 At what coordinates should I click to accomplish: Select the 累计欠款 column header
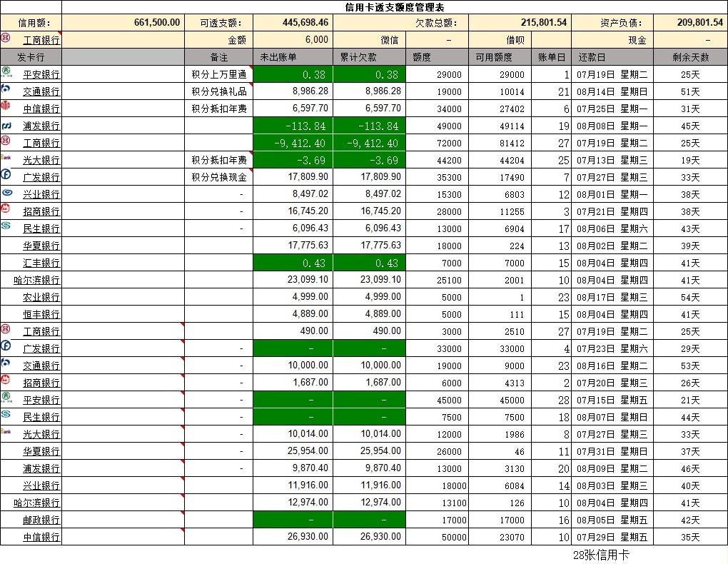pos(370,57)
